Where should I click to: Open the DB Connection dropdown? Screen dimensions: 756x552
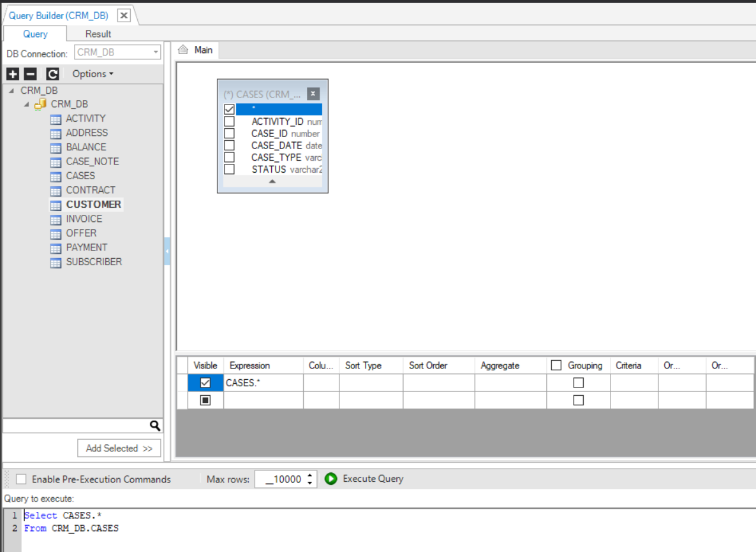pos(156,53)
